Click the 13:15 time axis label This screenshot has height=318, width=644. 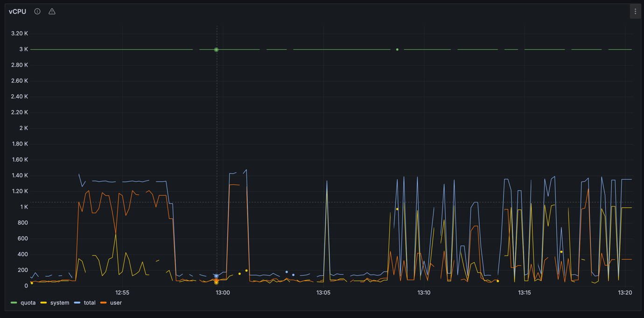click(524, 293)
